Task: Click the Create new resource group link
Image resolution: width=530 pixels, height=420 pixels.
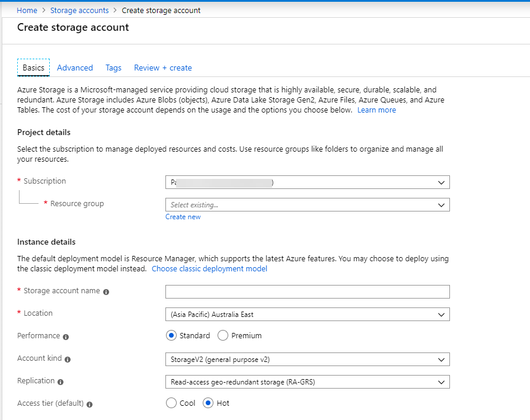Action: click(183, 217)
